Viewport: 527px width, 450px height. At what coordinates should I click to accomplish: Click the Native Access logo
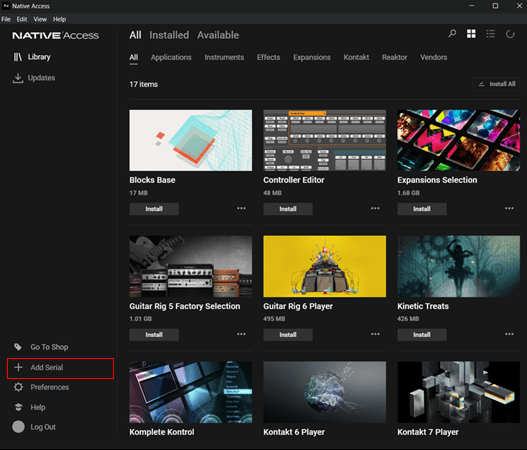pyautogui.click(x=56, y=35)
